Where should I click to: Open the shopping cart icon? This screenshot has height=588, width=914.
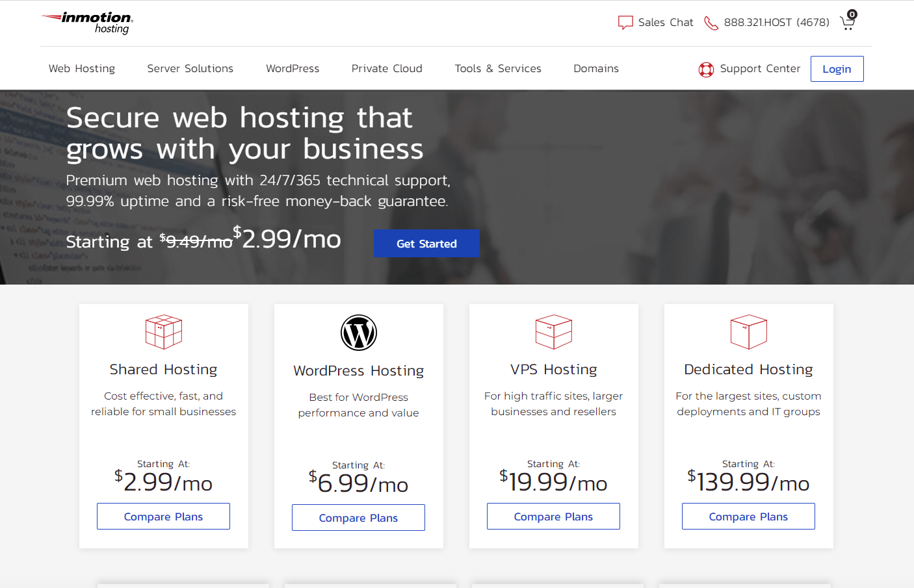click(x=847, y=24)
